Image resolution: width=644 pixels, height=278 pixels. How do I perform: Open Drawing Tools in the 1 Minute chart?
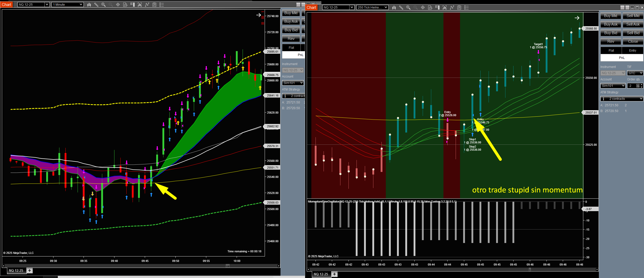coord(96,5)
